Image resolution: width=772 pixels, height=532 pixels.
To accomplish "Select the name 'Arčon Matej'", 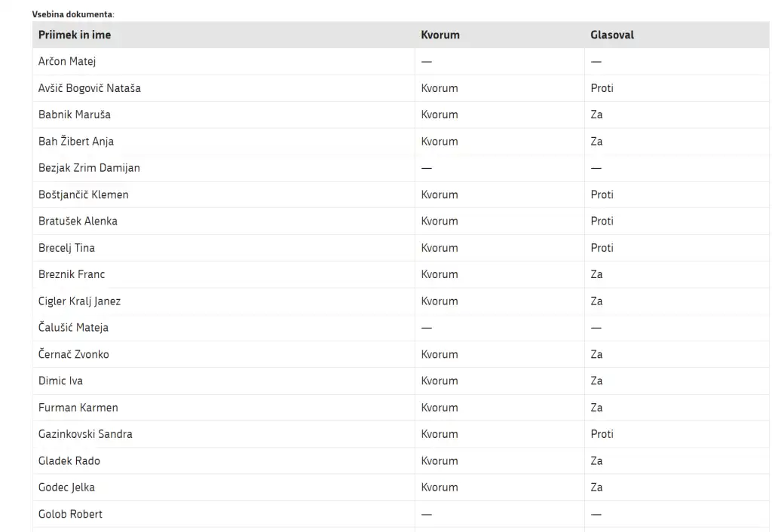I will pyautogui.click(x=67, y=62).
